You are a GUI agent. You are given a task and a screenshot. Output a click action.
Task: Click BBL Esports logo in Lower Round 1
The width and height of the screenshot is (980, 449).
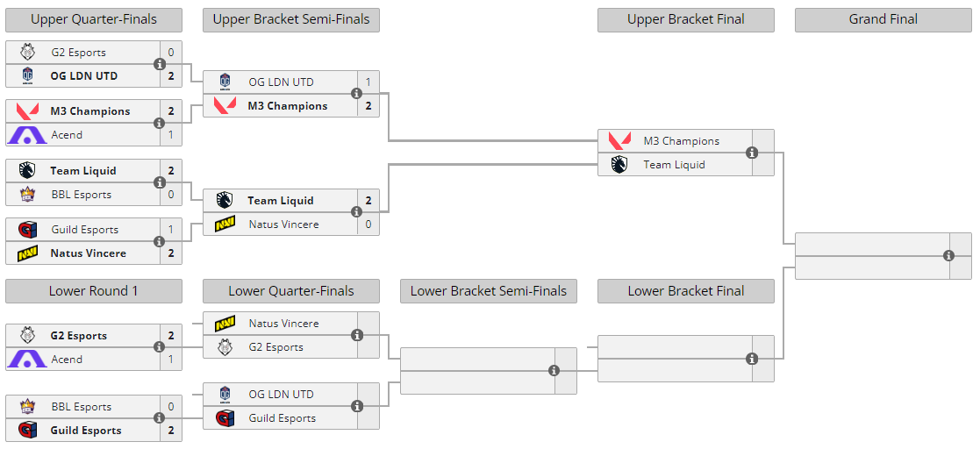click(x=26, y=407)
